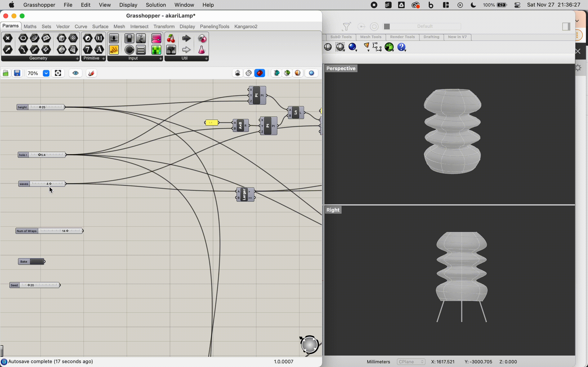Pick the Cherry Picker util icon
588x367 pixels.
(171, 38)
